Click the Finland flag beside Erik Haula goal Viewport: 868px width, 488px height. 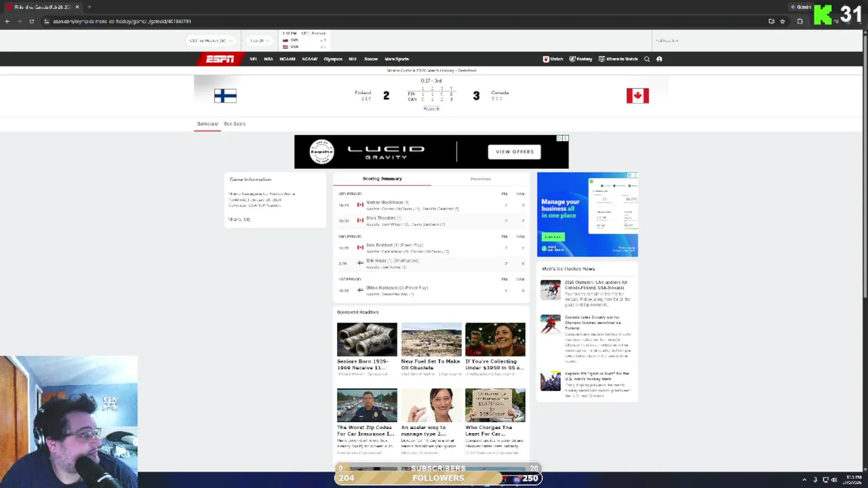[360, 263]
